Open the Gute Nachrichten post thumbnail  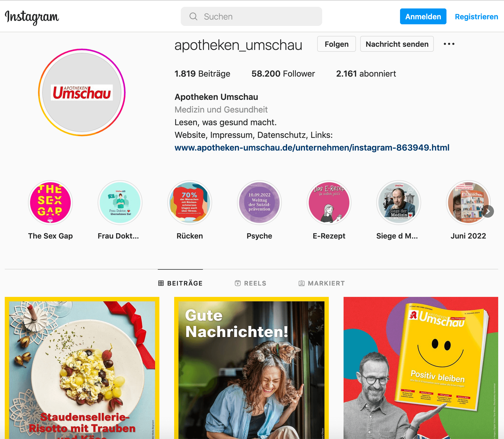251,368
